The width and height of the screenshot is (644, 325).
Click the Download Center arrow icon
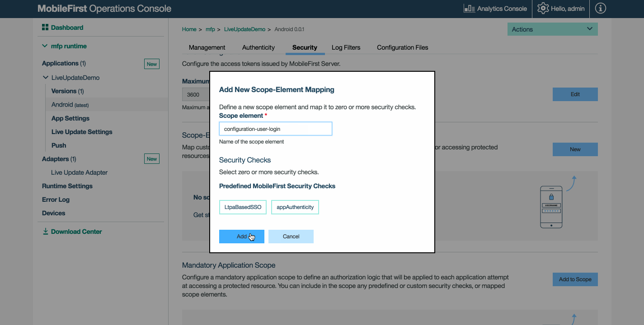click(45, 232)
